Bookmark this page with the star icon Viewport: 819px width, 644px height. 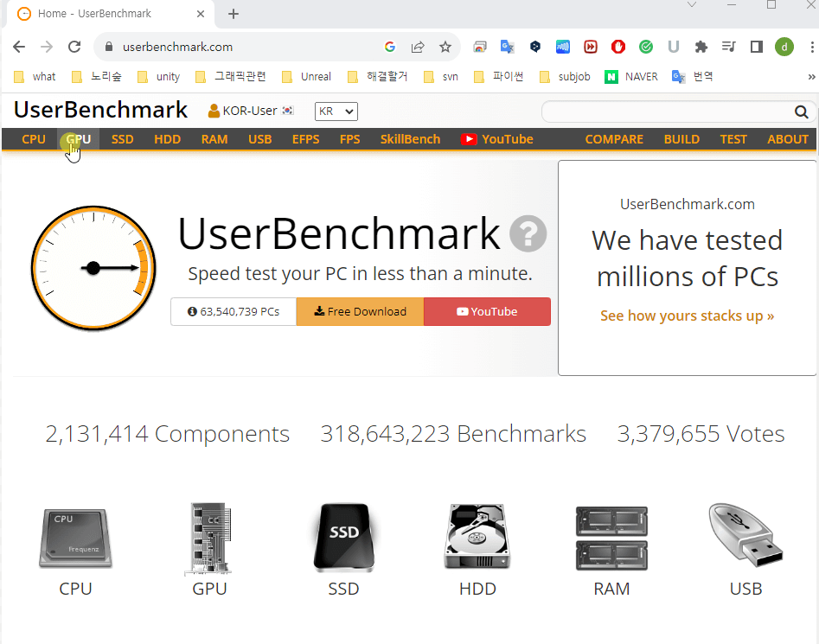(445, 47)
